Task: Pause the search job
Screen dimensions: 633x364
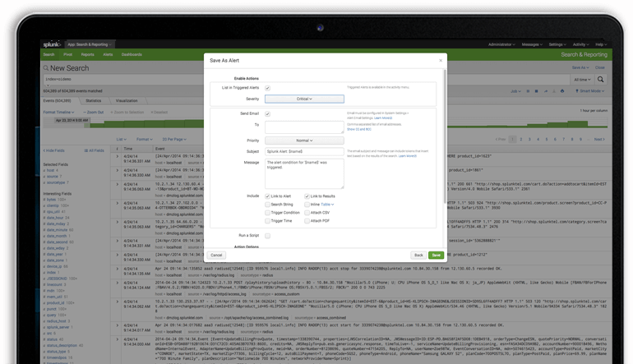Action: coord(528,91)
